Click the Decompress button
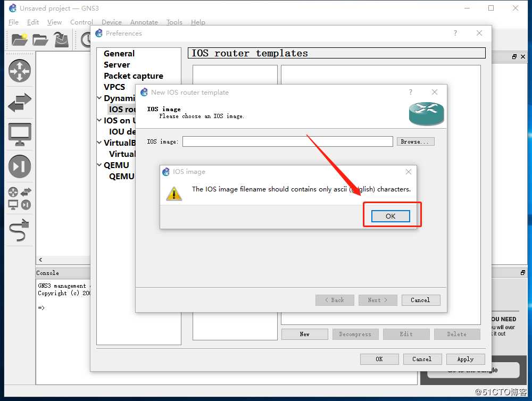The image size is (532, 401). 355,334
